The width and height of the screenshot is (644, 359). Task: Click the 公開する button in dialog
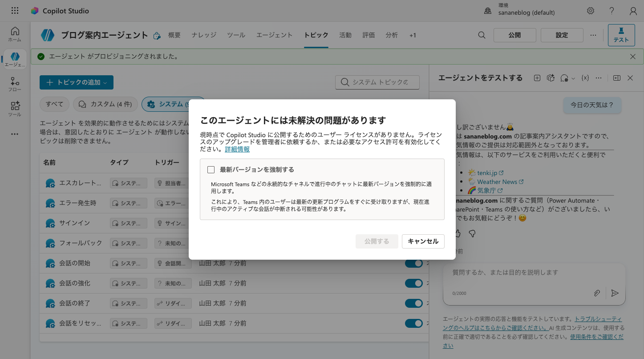coord(377,241)
